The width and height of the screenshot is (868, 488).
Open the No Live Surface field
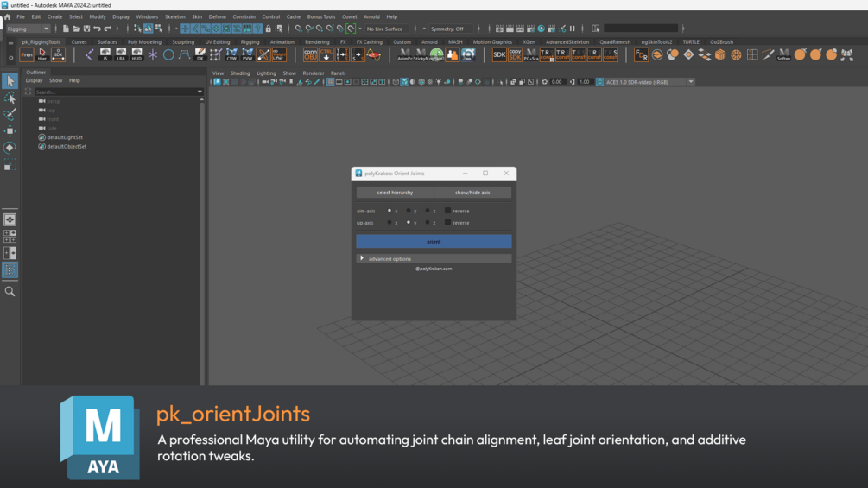(x=388, y=29)
